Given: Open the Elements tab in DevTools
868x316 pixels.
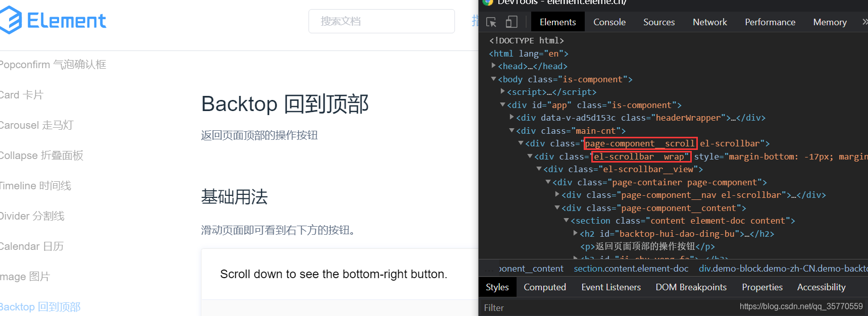Looking at the screenshot, I should click(557, 22).
